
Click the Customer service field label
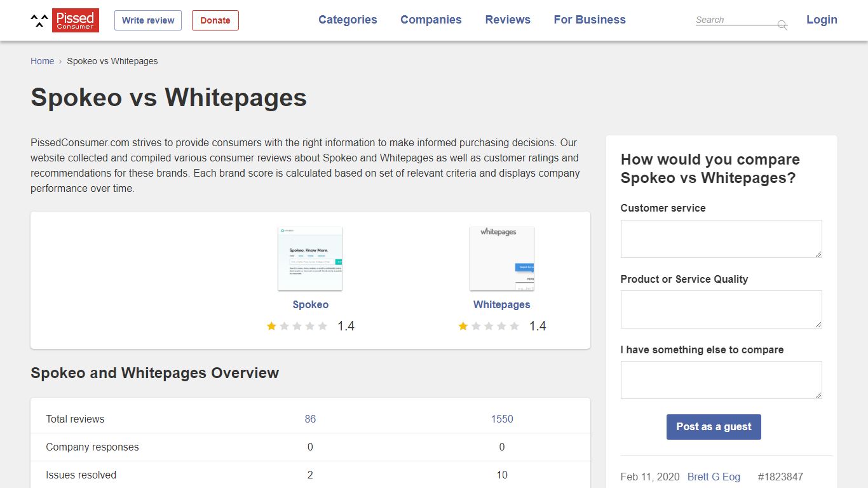click(663, 208)
